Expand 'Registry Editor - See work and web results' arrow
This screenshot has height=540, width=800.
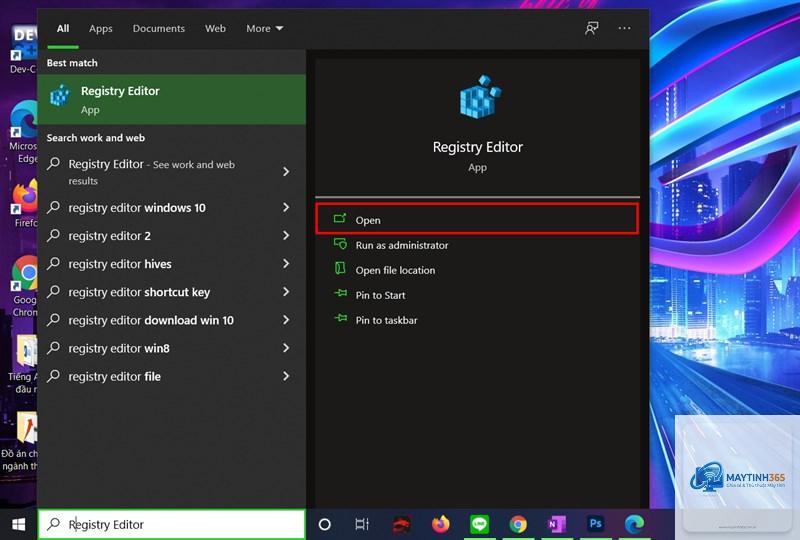pyautogui.click(x=286, y=171)
